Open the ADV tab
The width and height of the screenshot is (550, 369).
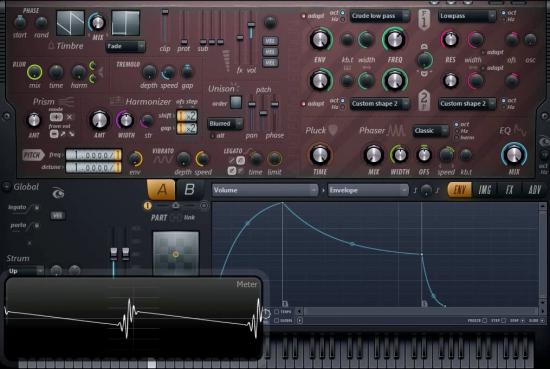534,190
